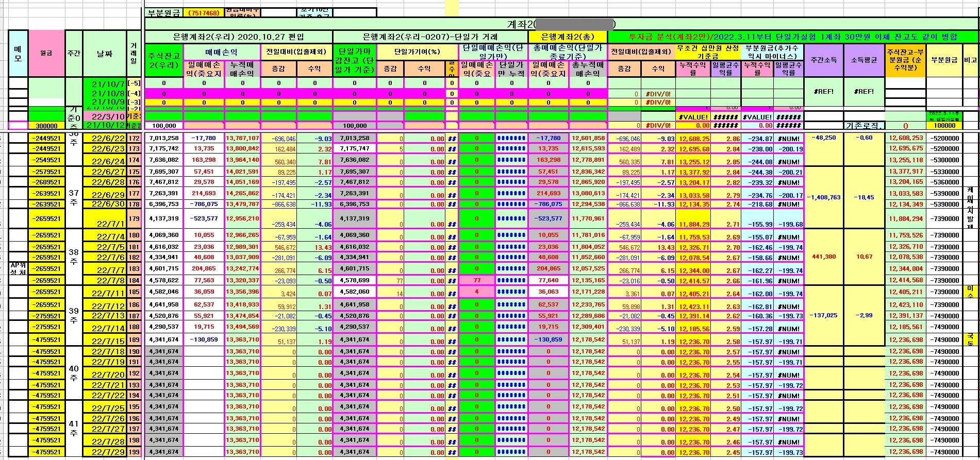Select the pink '원금' header cell

(x=46, y=53)
